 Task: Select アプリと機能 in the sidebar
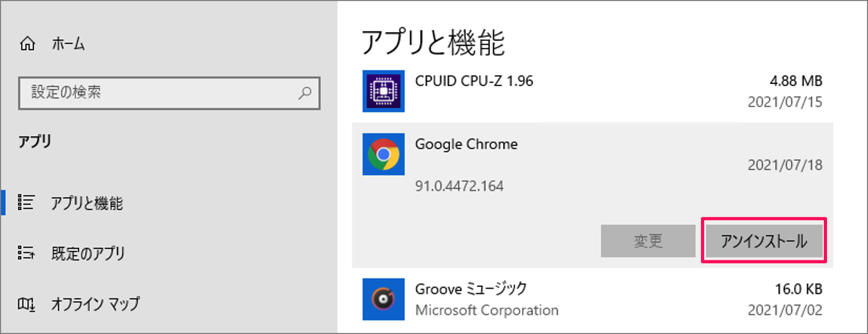(x=88, y=203)
